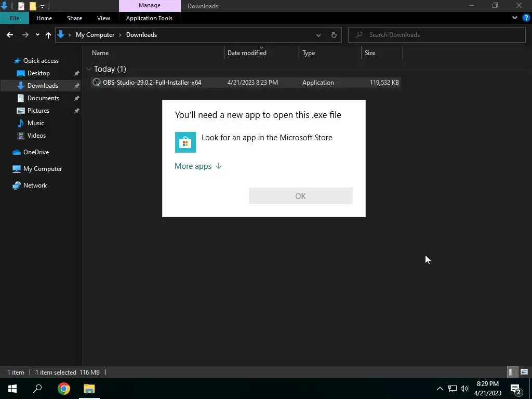Click My Computer in address bar
Image resolution: width=532 pixels, height=399 pixels.
[95, 35]
